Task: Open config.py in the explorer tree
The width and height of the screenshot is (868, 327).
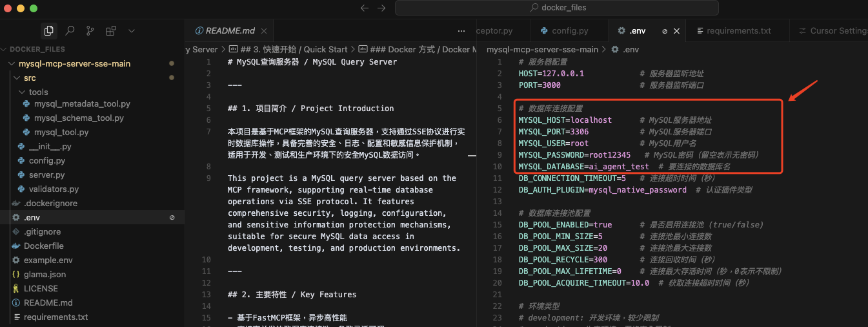Action: (46, 160)
